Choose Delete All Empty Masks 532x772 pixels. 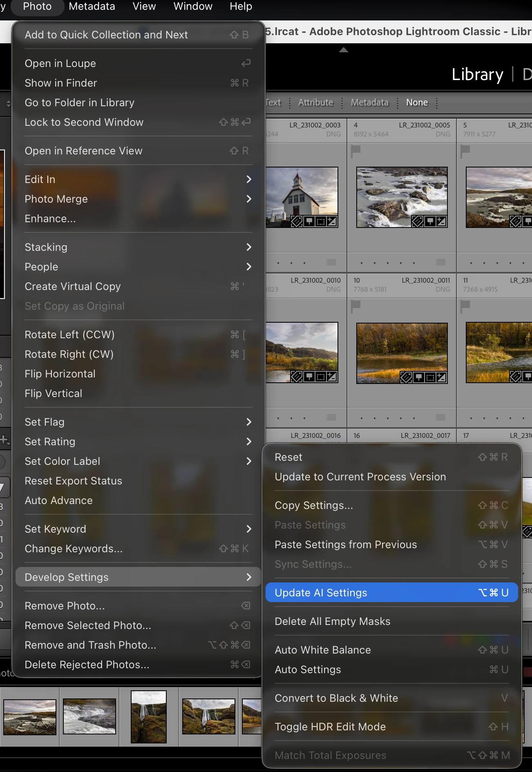tap(391, 621)
